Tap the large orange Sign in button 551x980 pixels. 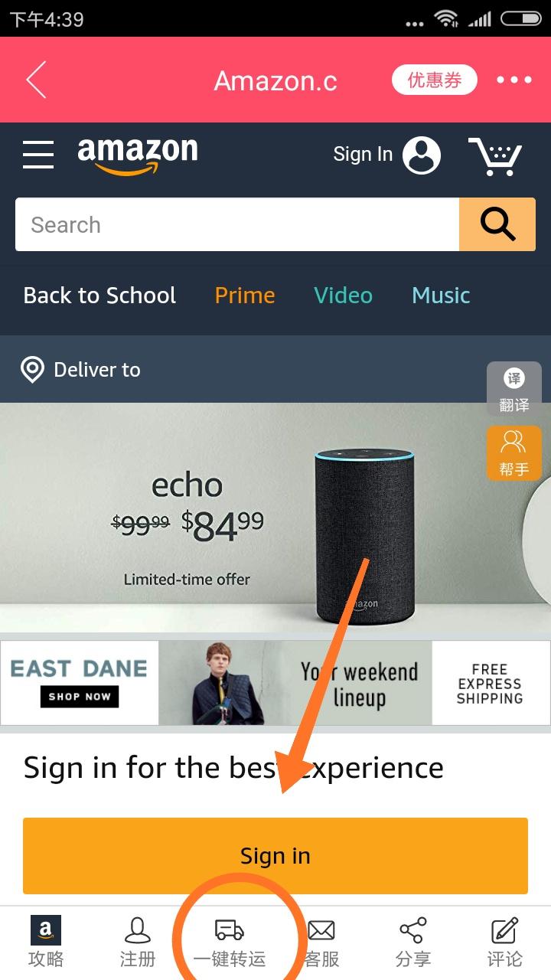click(275, 855)
